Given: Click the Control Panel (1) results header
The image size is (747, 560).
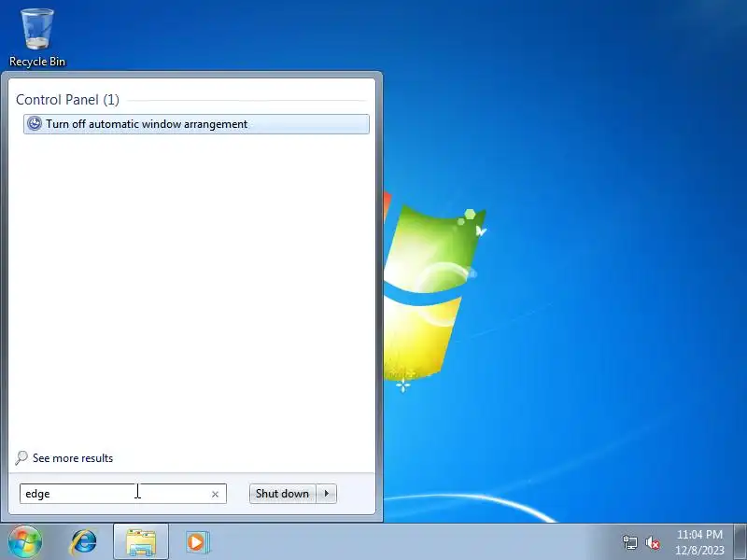Looking at the screenshot, I should pyautogui.click(x=67, y=100).
